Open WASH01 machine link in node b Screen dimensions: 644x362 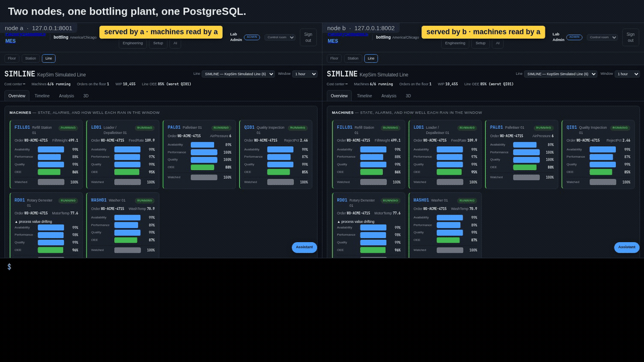[x=421, y=200]
